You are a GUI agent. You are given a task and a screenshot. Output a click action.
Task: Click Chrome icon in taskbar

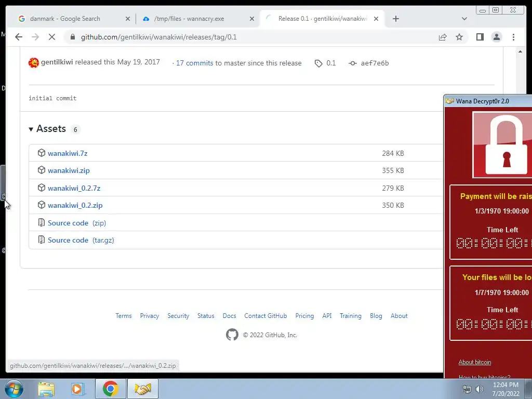[110, 389]
